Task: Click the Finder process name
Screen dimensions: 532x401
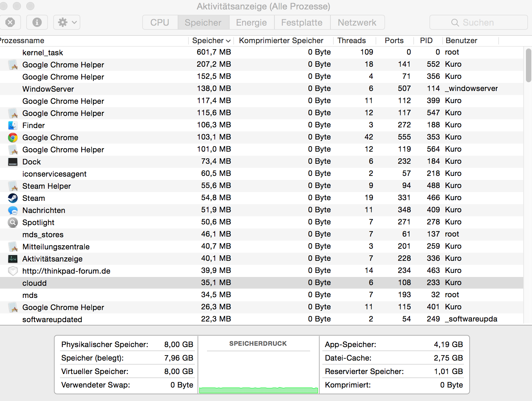Action: tap(33, 125)
